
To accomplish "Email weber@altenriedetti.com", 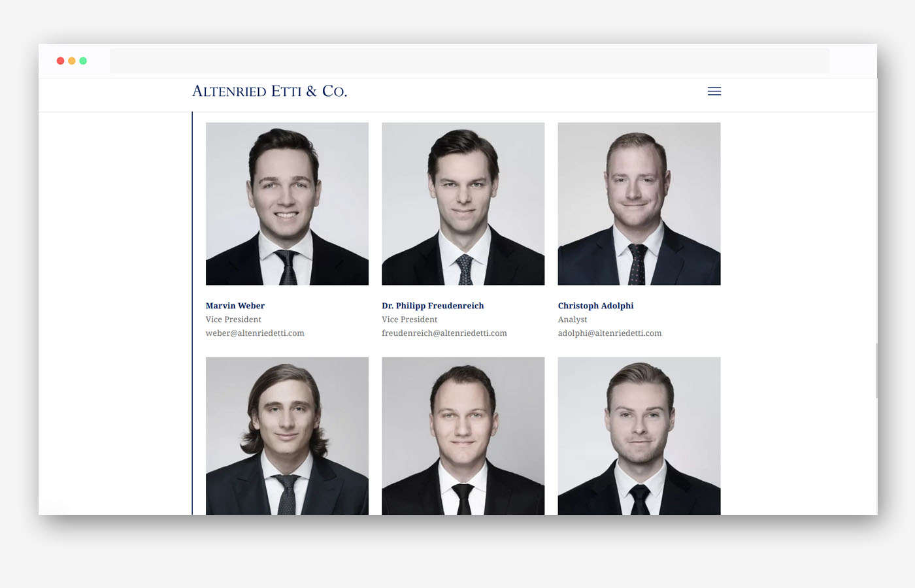I will (255, 333).
